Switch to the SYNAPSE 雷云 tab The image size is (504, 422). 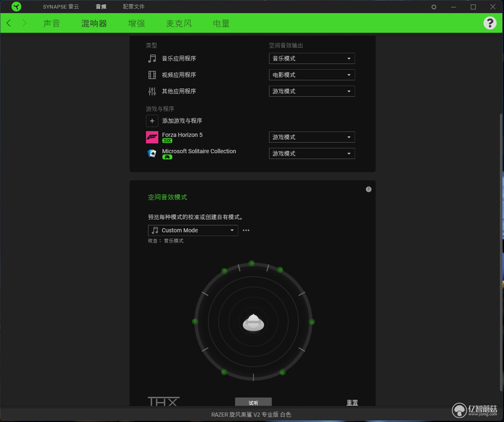60,7
